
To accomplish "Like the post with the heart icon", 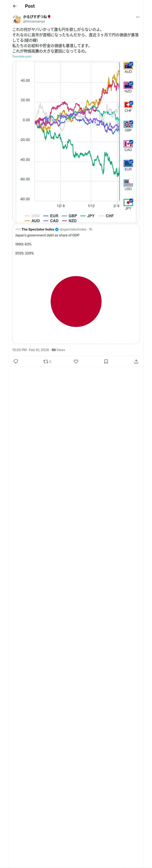I will pyautogui.click(x=76, y=361).
